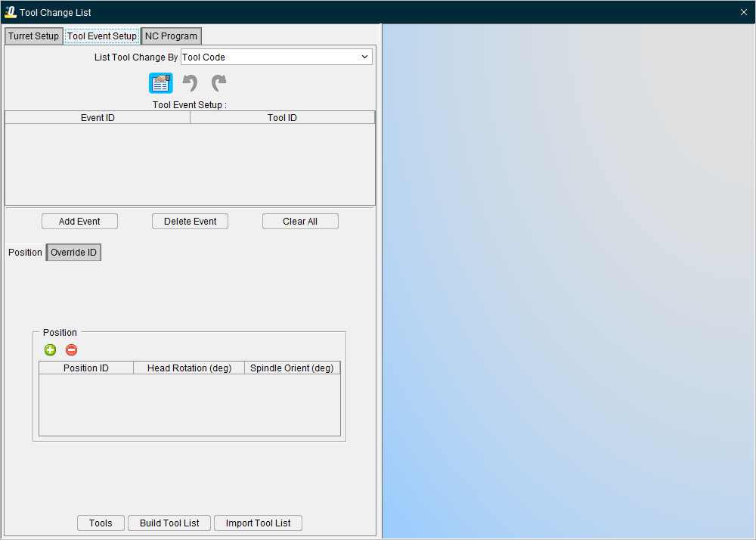Select the Tool Event Setup tab
Image resolution: width=756 pixels, height=540 pixels.
click(x=102, y=36)
